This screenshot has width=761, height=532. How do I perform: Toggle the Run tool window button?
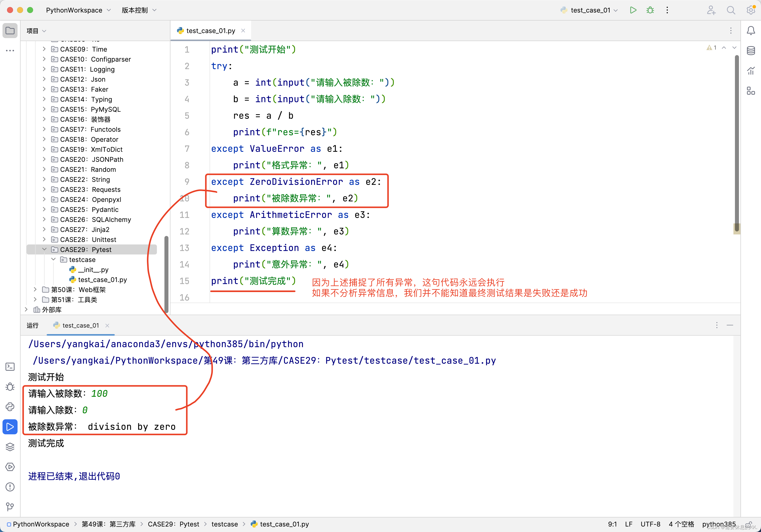10,427
